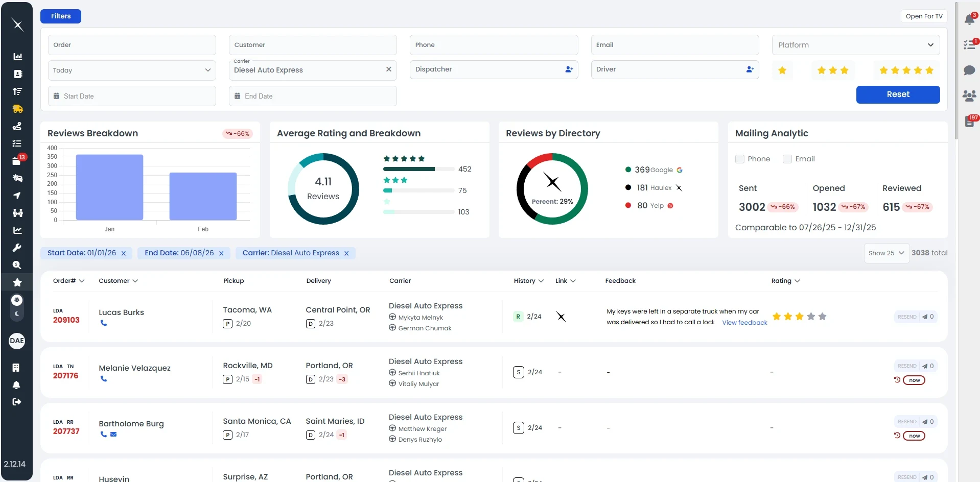This screenshot has height=482, width=980.
Task: Open the notifications bell in right panel
Action: (969, 19)
